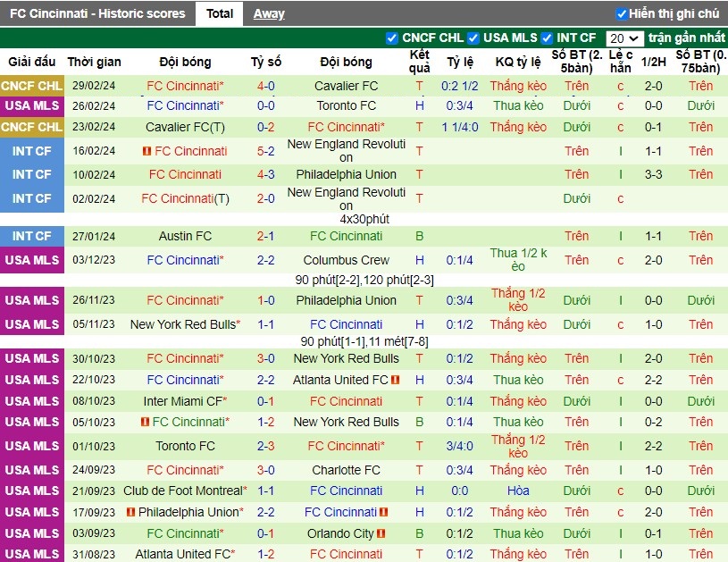
Task: Click the 2-3 score at Toronto FC 01/10/23
Action: [266, 446]
